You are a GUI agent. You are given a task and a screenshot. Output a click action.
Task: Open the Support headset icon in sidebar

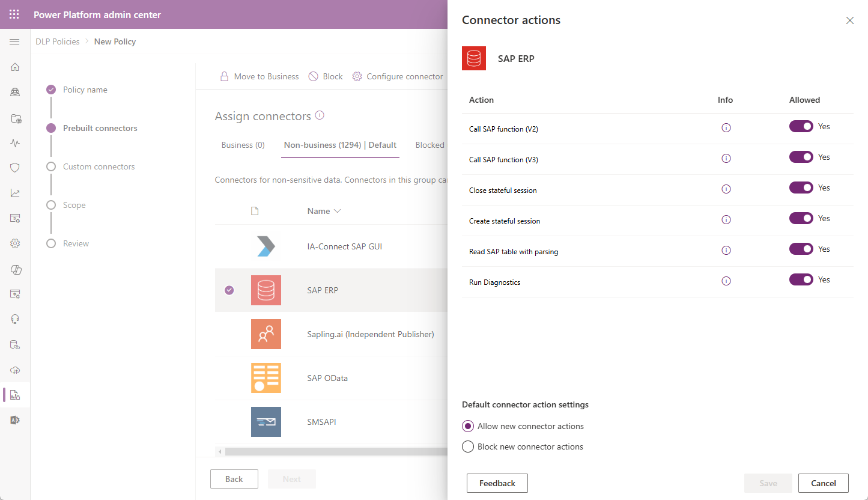pos(15,319)
